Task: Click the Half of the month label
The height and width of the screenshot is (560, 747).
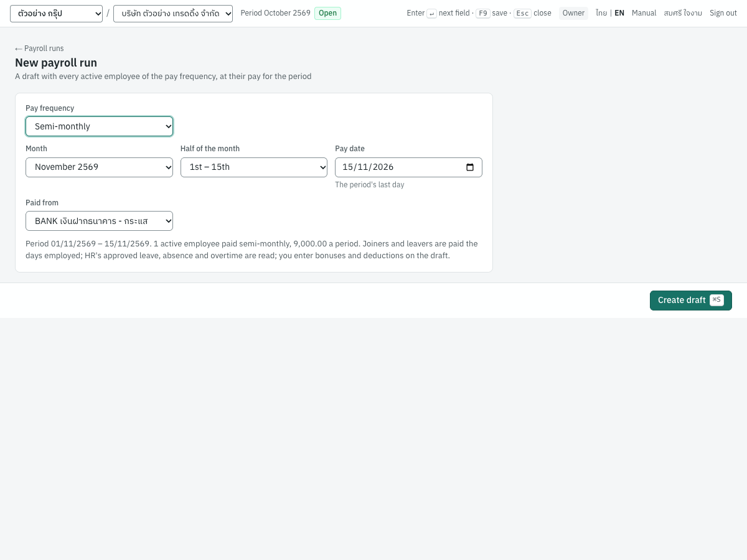Action: tap(210, 149)
